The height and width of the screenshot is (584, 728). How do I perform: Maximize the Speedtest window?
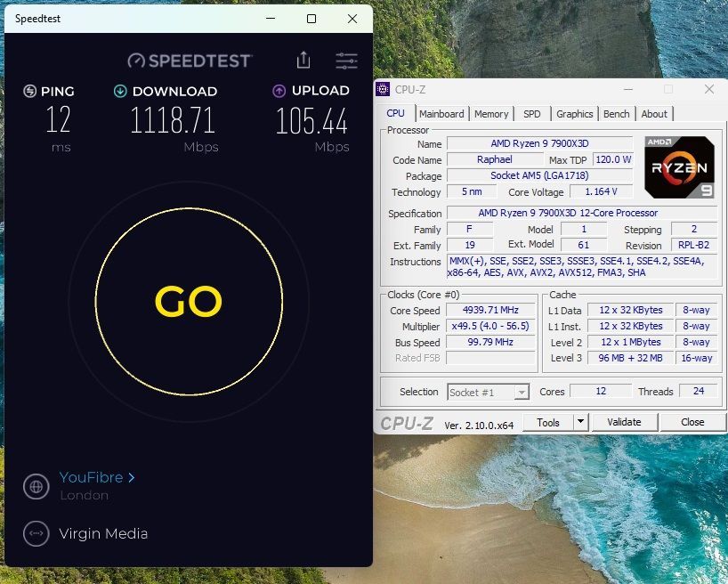pos(311,19)
